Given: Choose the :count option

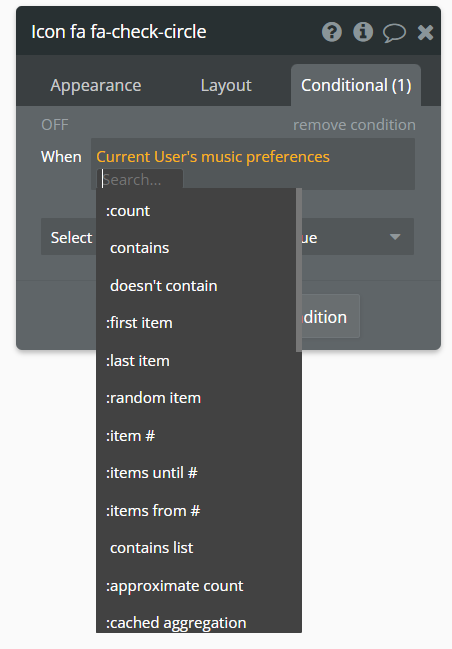Looking at the screenshot, I should (127, 211).
